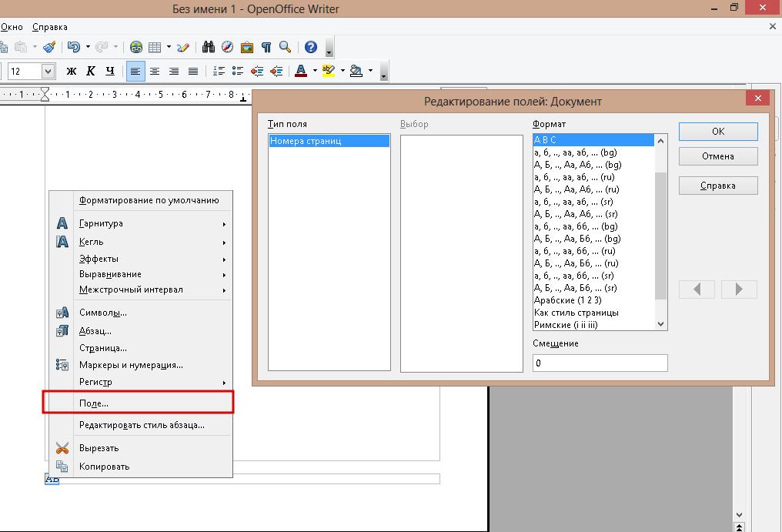Expand the Кегль submenu

tap(149, 242)
